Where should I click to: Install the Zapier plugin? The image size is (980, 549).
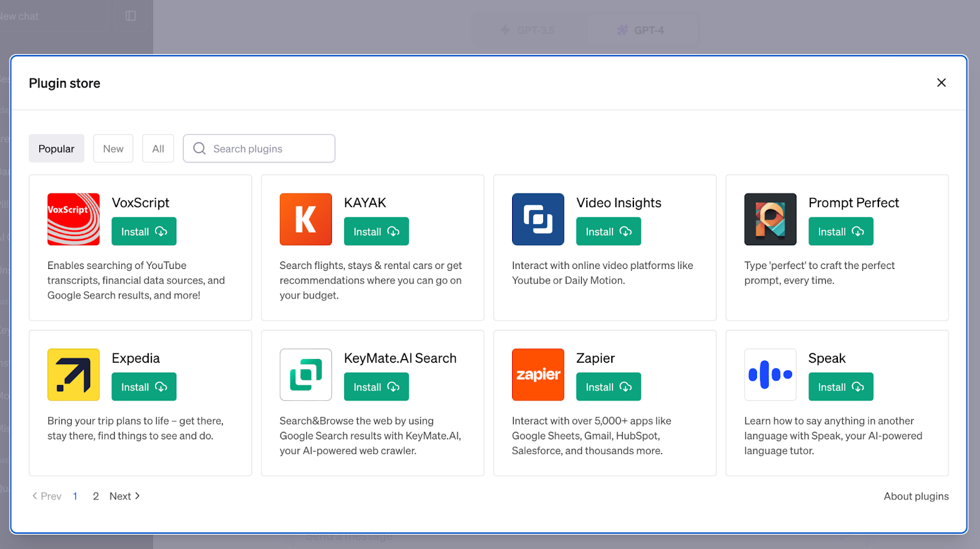[x=608, y=387]
